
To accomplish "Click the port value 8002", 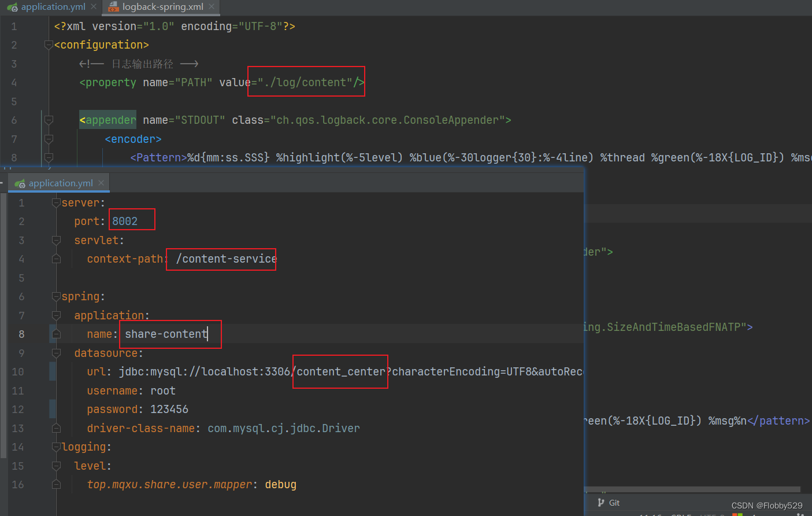I will [x=125, y=222].
